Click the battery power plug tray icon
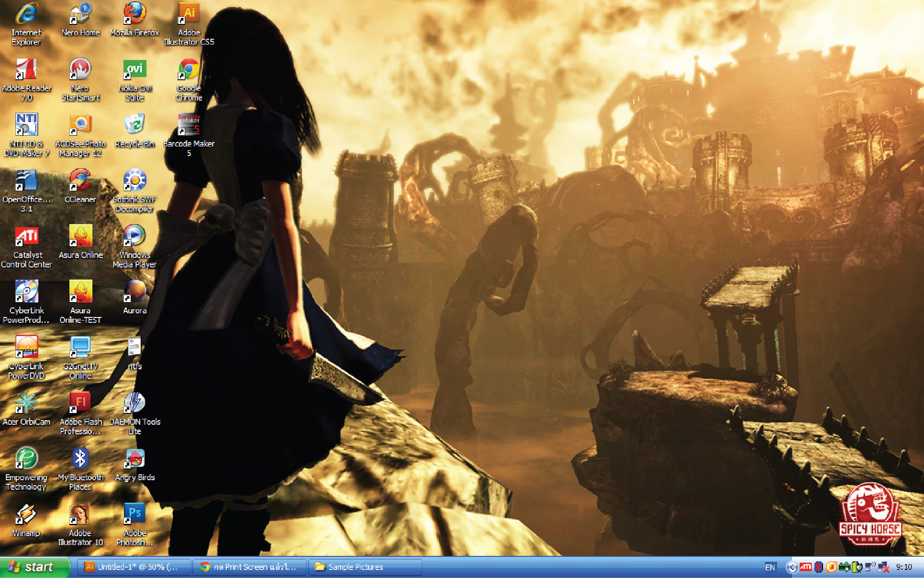Image resolution: width=924 pixels, height=578 pixels. click(857, 567)
